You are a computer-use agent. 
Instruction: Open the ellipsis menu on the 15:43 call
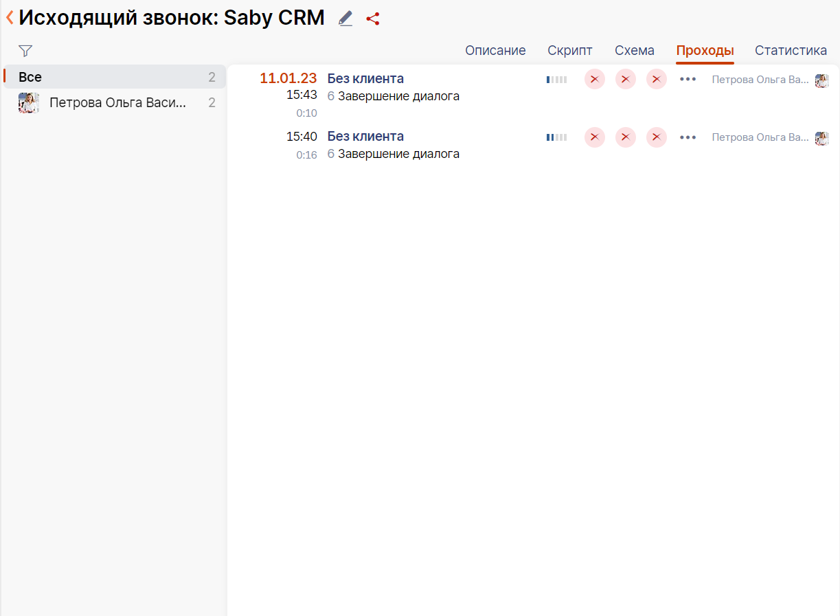[x=688, y=79]
